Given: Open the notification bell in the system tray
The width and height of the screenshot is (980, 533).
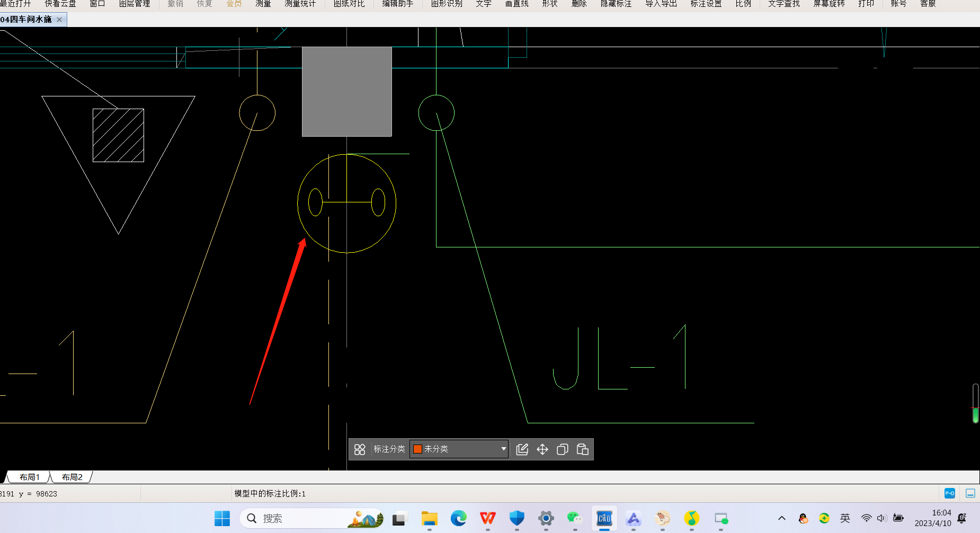Looking at the screenshot, I should coord(962,518).
